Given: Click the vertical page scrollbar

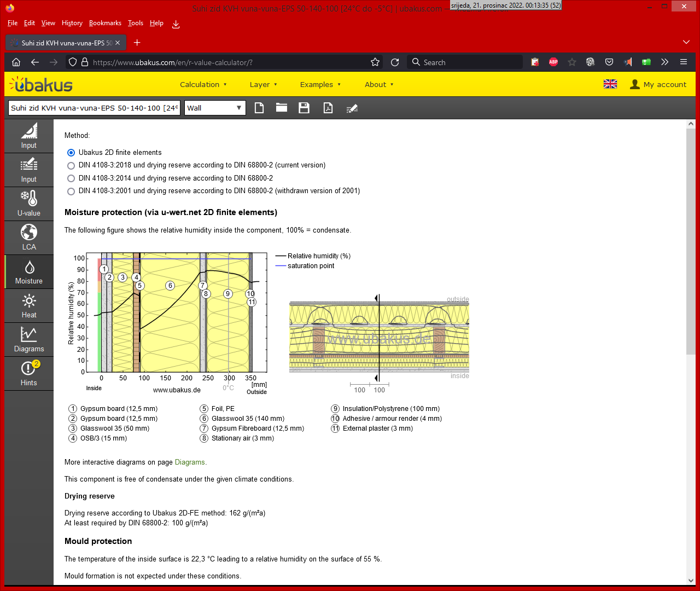Looking at the screenshot, I should coord(691,241).
